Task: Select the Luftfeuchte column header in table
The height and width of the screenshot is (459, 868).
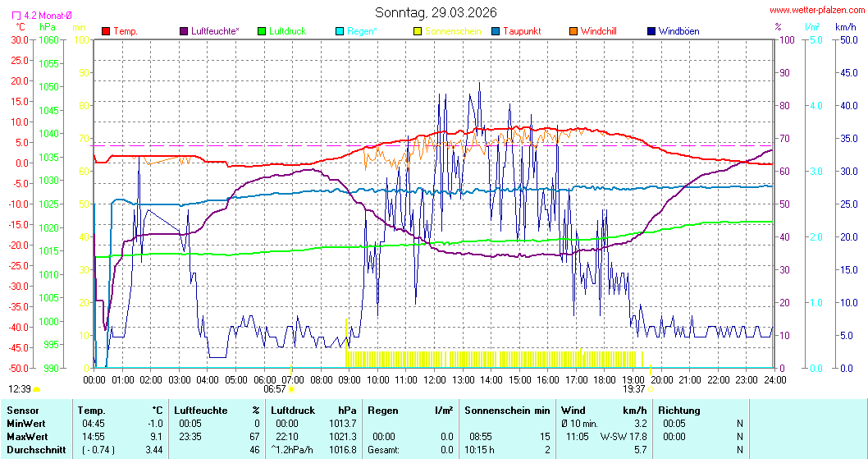Action: (x=199, y=410)
